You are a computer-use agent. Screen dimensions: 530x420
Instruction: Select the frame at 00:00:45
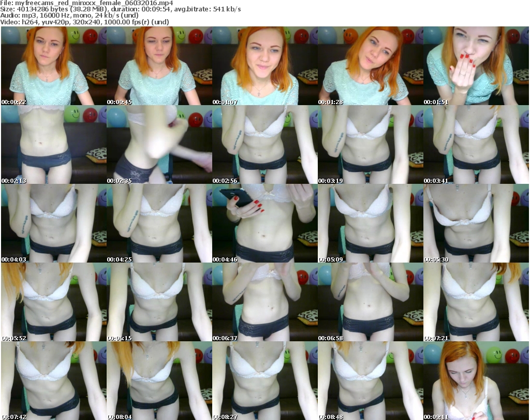pyautogui.click(x=159, y=66)
